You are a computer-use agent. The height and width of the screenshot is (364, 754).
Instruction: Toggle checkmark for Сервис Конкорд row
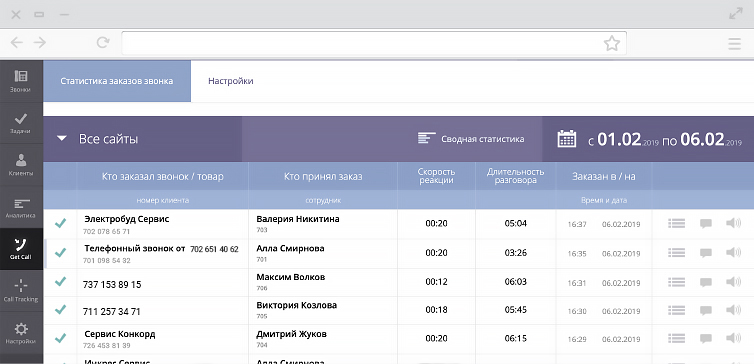[60, 338]
